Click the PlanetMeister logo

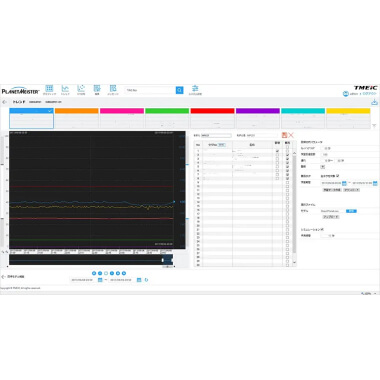click(x=20, y=91)
